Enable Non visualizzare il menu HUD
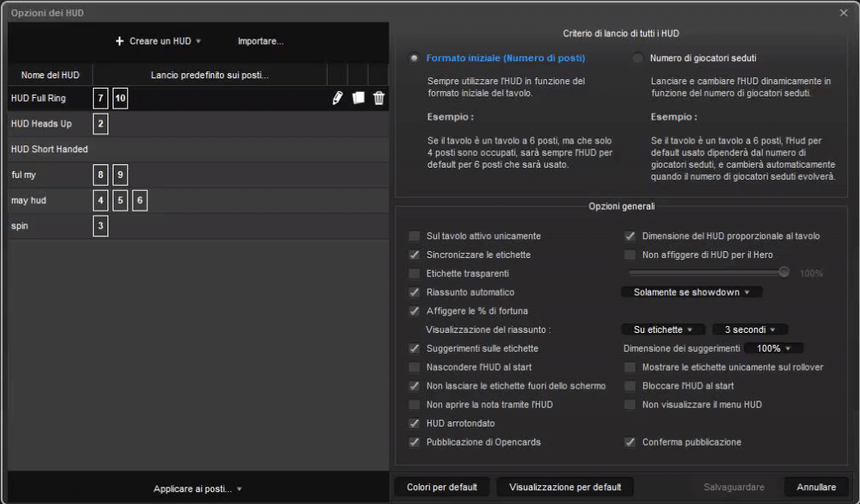The height and width of the screenshot is (504, 860). tap(630, 404)
